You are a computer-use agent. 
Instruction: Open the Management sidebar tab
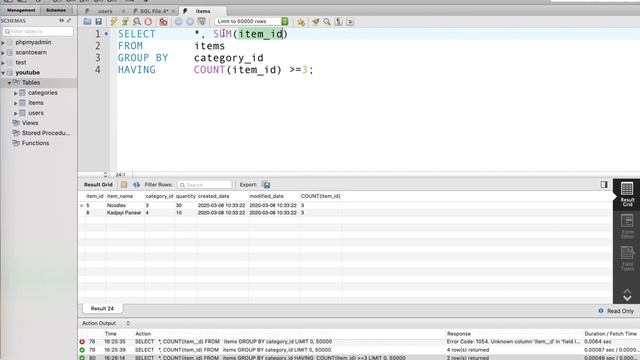point(21,10)
